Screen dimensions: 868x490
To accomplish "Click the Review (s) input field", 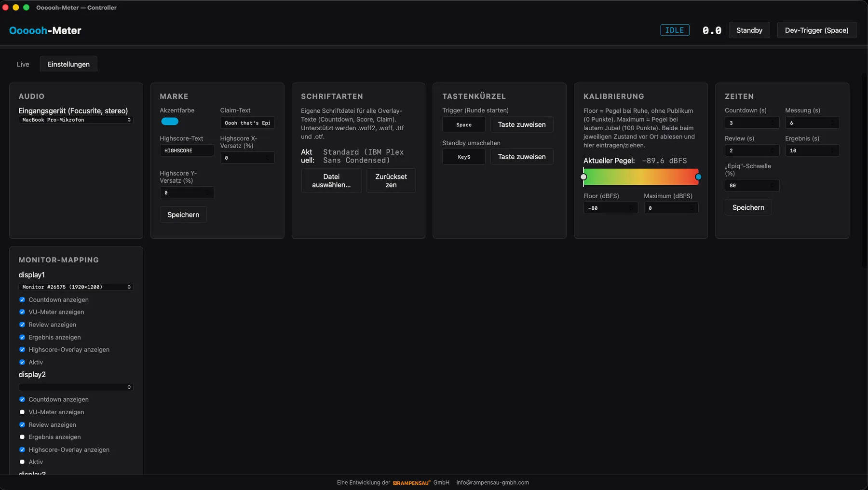I will click(752, 150).
